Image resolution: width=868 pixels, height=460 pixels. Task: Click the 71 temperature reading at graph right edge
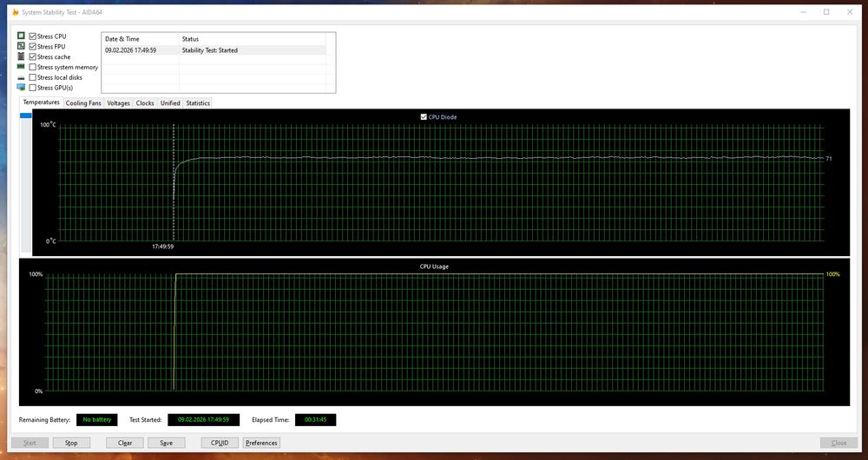(x=829, y=159)
